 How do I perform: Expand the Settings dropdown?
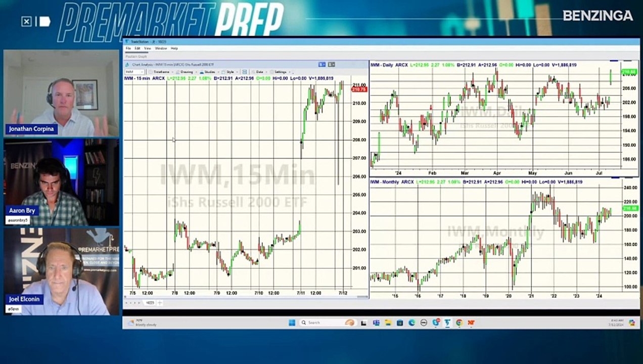pos(281,72)
